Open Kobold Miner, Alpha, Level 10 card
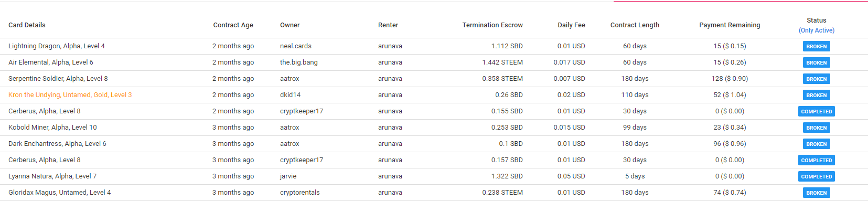Viewport: 868px width, 201px height. 52,128
